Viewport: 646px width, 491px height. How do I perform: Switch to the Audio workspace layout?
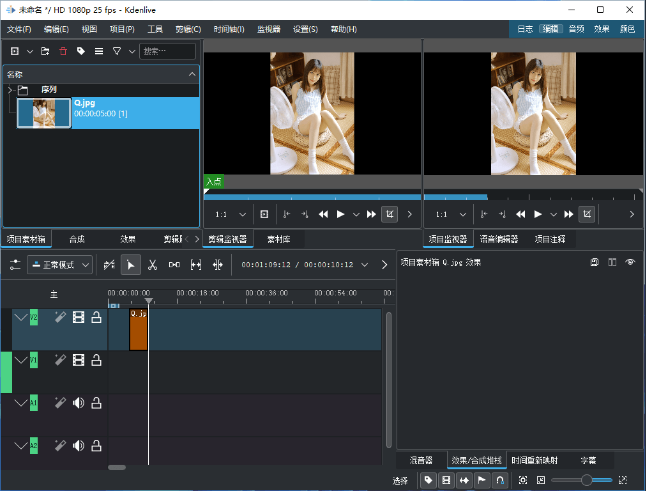coord(576,29)
